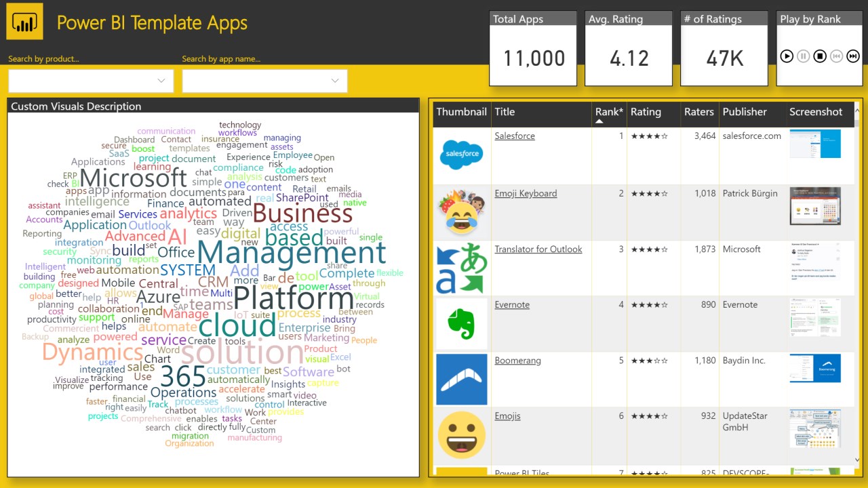Sort by the Rating column header
This screenshot has height=488, width=868.
tap(646, 112)
